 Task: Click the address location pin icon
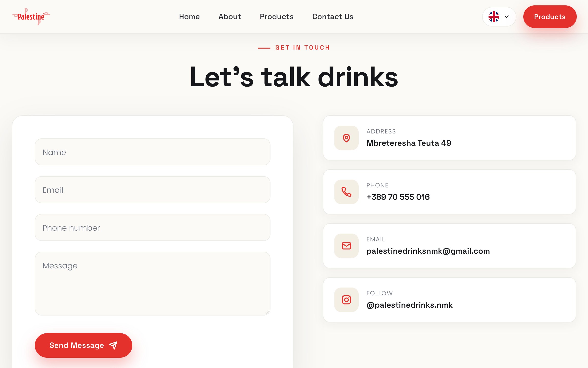[x=346, y=138]
